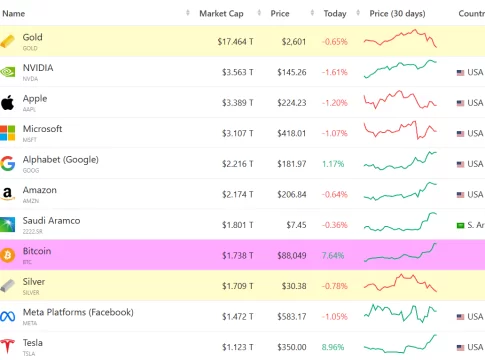Image resolution: width=485 pixels, height=360 pixels.
Task: Open Meta Platforms (Facebook) link
Action: [x=78, y=312]
